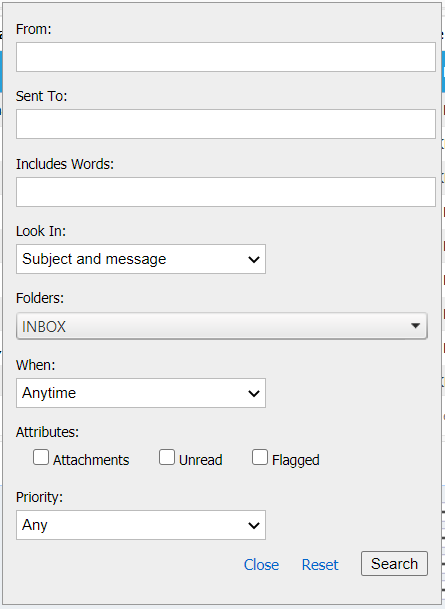Run the query with the Search button
Viewport: 445px width, 609px height.
[x=395, y=564]
